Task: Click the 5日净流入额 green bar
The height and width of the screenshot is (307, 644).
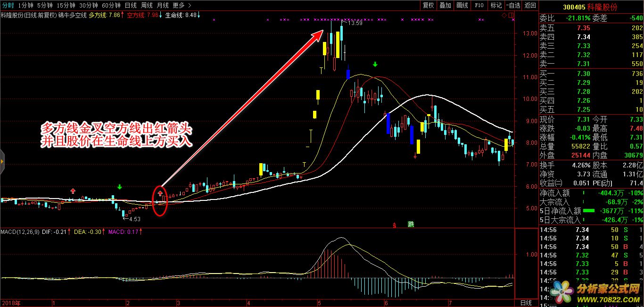Action: click(x=589, y=211)
